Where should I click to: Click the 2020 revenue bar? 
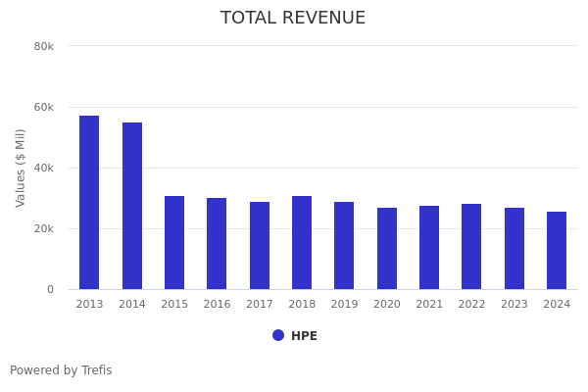(x=387, y=248)
